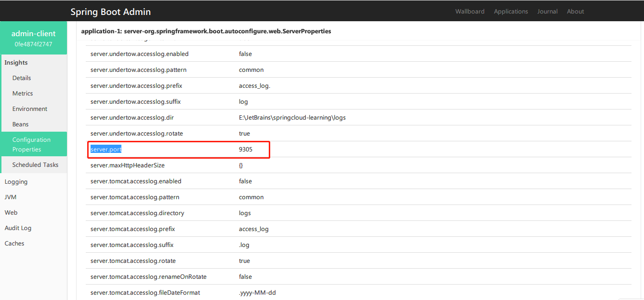Image resolution: width=644 pixels, height=300 pixels.
Task: Select server.undertow.accesslog.suffix key
Action: click(135, 102)
